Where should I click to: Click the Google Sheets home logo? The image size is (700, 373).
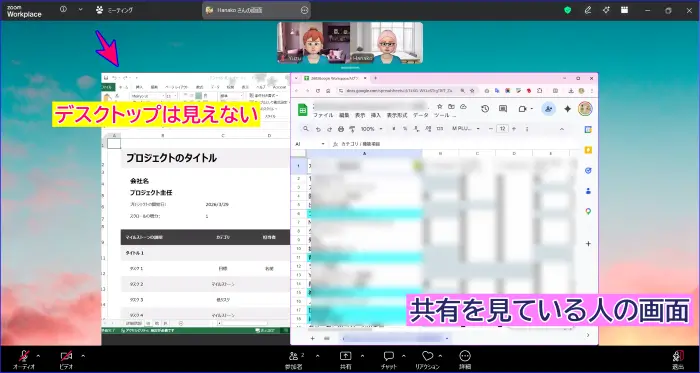303,110
